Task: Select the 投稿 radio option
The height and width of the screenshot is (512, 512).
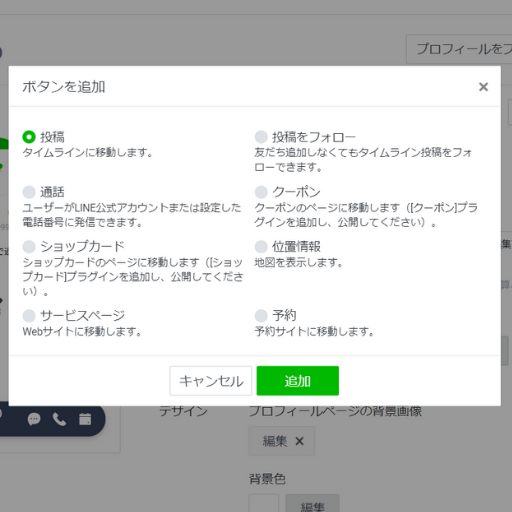Action: pos(29,137)
